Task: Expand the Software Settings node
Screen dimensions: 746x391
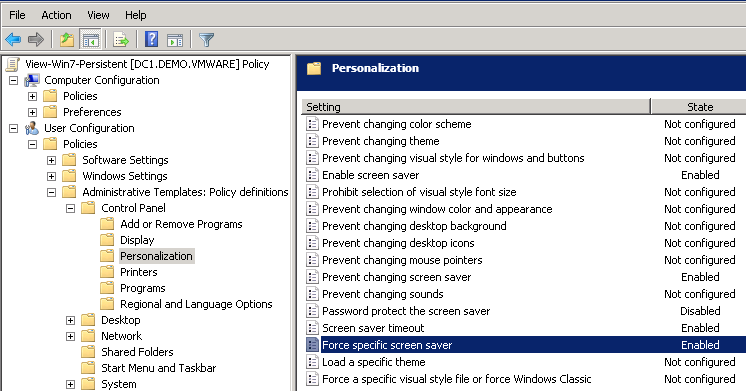Action: point(51,161)
